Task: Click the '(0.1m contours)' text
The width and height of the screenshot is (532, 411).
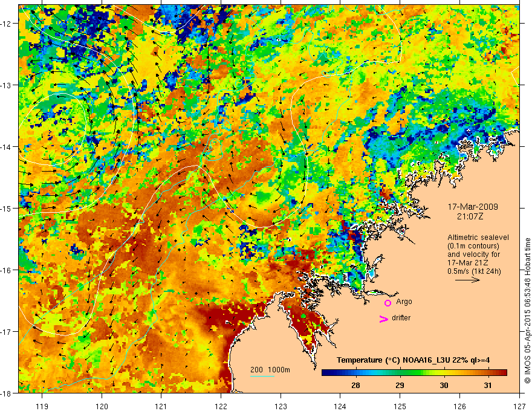Action: [473, 246]
